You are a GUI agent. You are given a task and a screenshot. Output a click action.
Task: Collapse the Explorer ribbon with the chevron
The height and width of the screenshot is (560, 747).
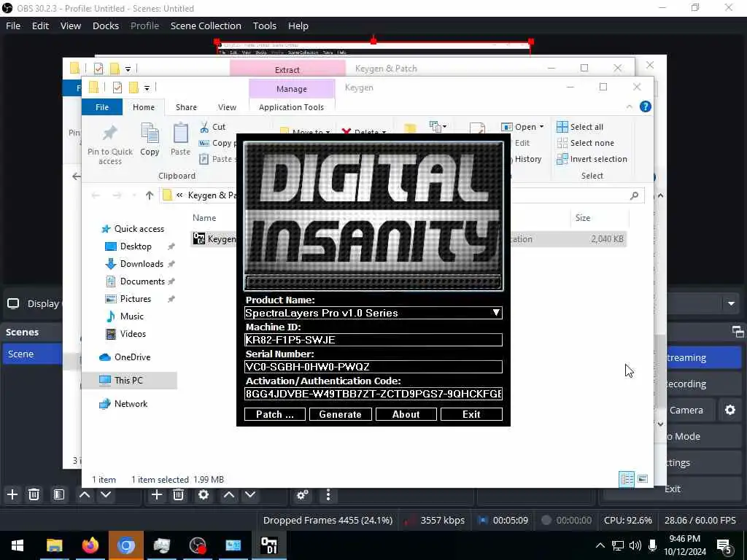click(630, 106)
